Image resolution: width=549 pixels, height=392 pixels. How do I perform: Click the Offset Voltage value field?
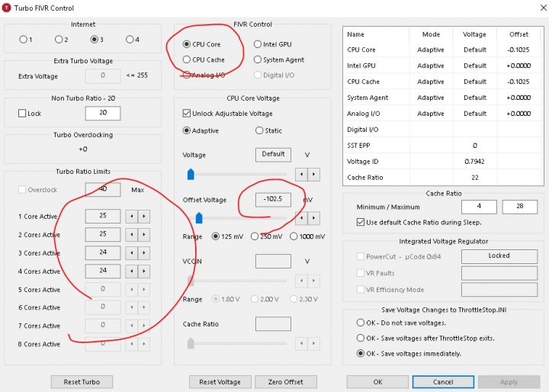click(x=273, y=199)
